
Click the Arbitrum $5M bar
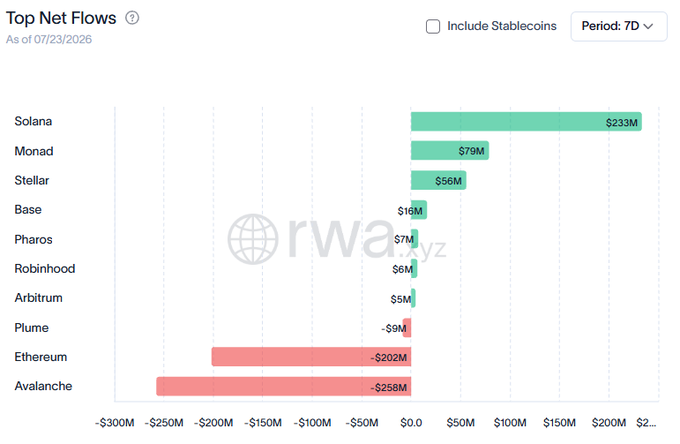[413, 298]
